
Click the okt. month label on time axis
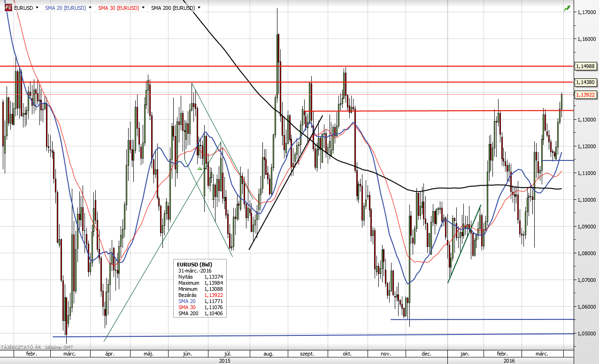coord(347,354)
